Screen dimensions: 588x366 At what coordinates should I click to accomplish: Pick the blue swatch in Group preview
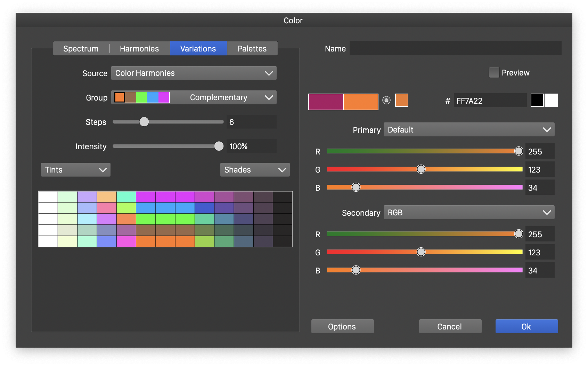(x=153, y=97)
